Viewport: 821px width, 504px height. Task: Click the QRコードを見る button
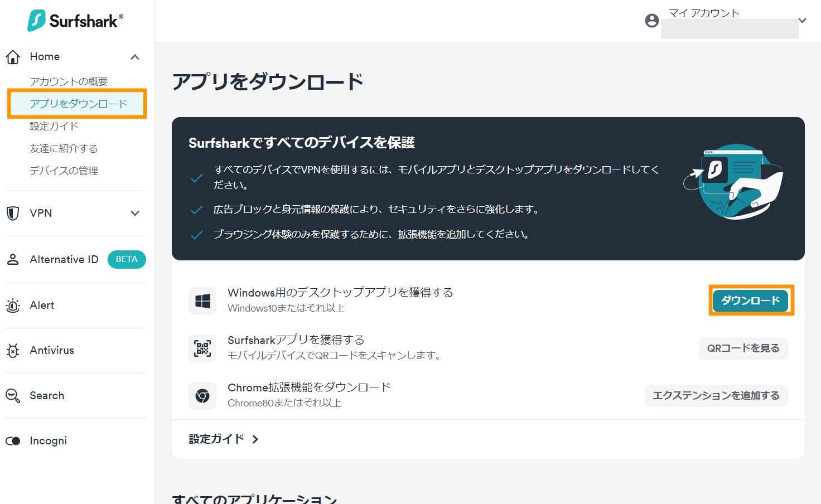click(x=743, y=348)
